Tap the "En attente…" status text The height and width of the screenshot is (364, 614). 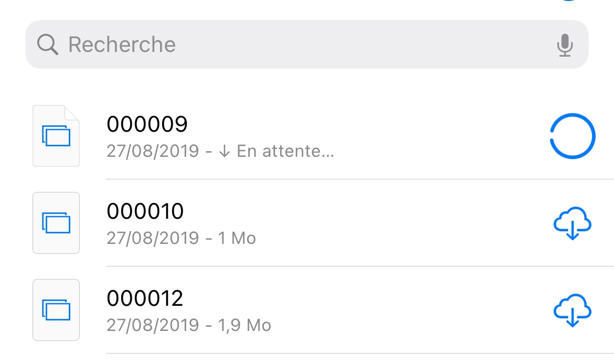(x=285, y=152)
